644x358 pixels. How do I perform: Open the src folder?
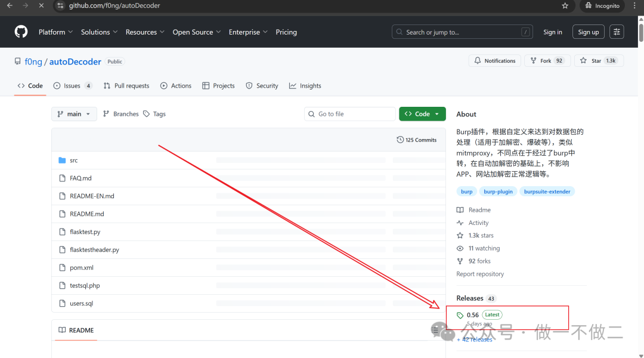pyautogui.click(x=73, y=161)
